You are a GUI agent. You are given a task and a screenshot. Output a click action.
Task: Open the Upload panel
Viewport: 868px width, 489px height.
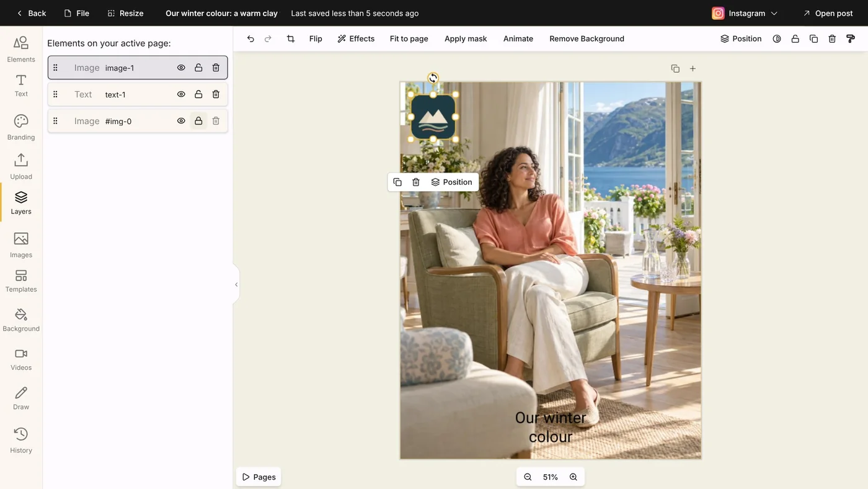21,166
